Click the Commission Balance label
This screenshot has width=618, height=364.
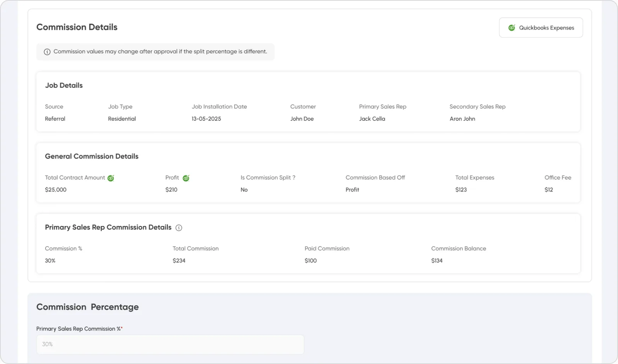[458, 249]
